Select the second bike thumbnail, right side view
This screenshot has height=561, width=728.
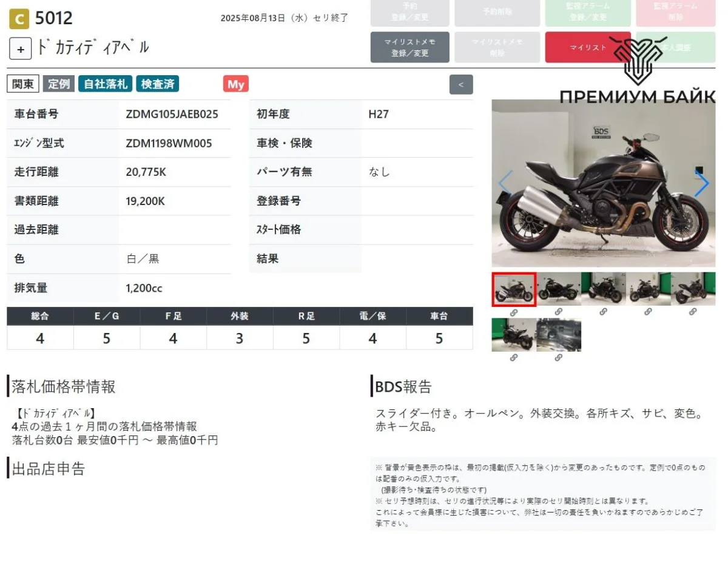pyautogui.click(x=558, y=289)
